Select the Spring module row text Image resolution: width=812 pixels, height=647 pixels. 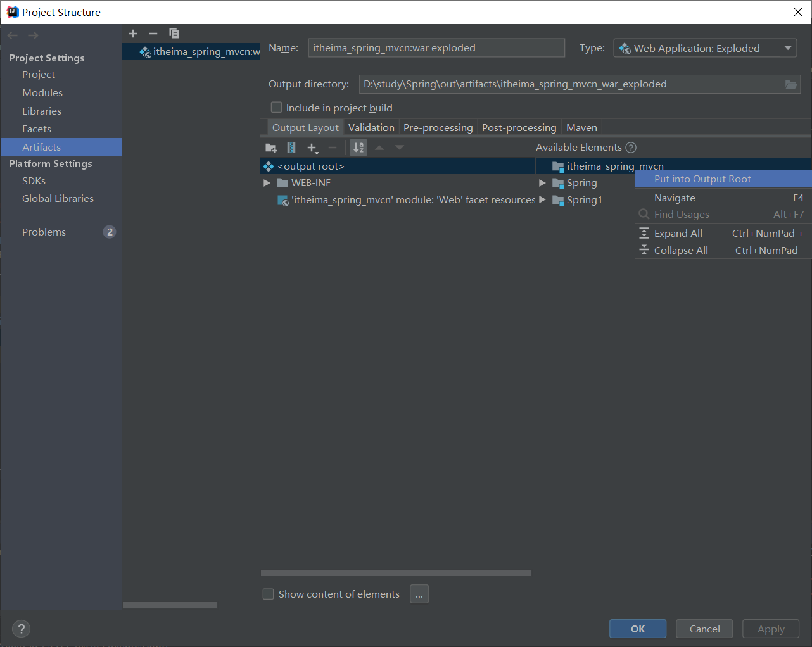click(x=581, y=183)
